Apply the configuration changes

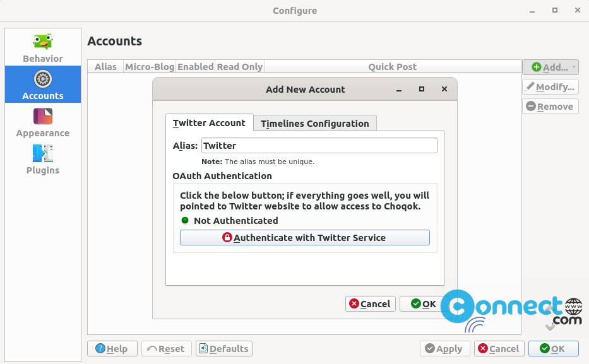(445, 349)
